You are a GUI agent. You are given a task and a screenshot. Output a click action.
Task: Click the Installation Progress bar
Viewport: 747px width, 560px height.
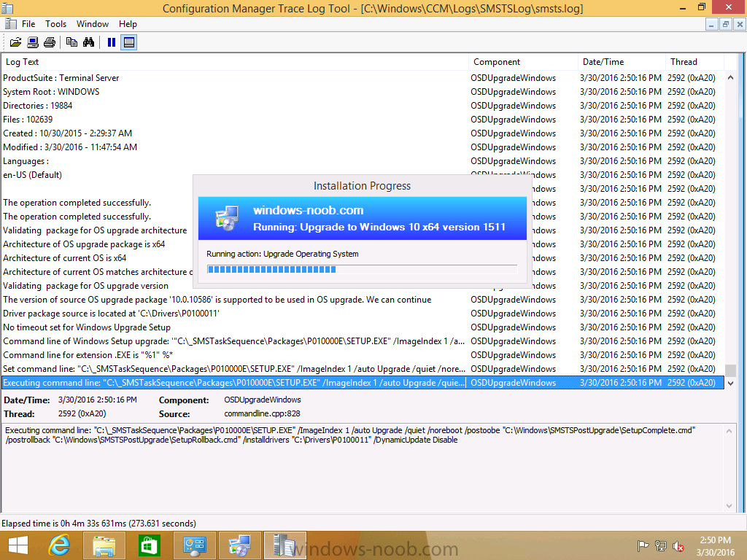(x=362, y=270)
